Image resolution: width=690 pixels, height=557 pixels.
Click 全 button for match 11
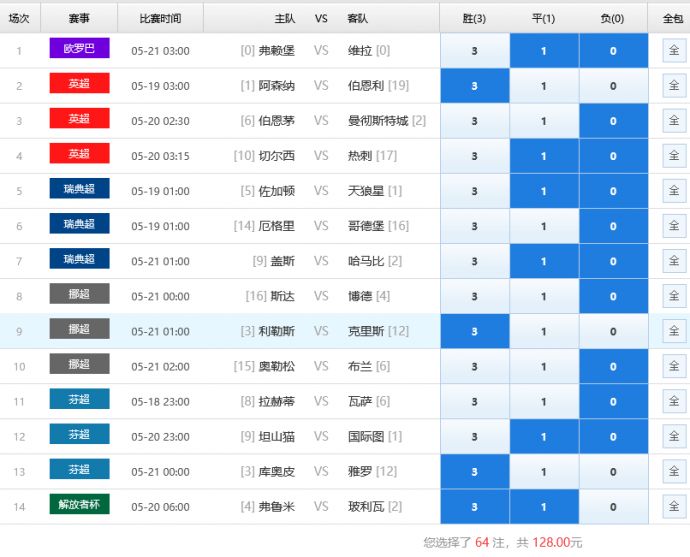click(x=674, y=401)
